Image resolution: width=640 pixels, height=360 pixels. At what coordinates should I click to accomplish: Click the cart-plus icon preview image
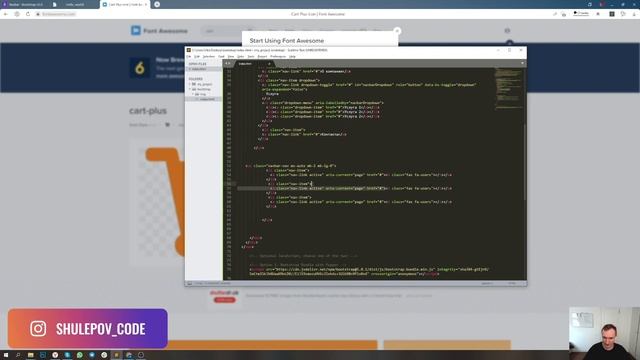click(158, 203)
